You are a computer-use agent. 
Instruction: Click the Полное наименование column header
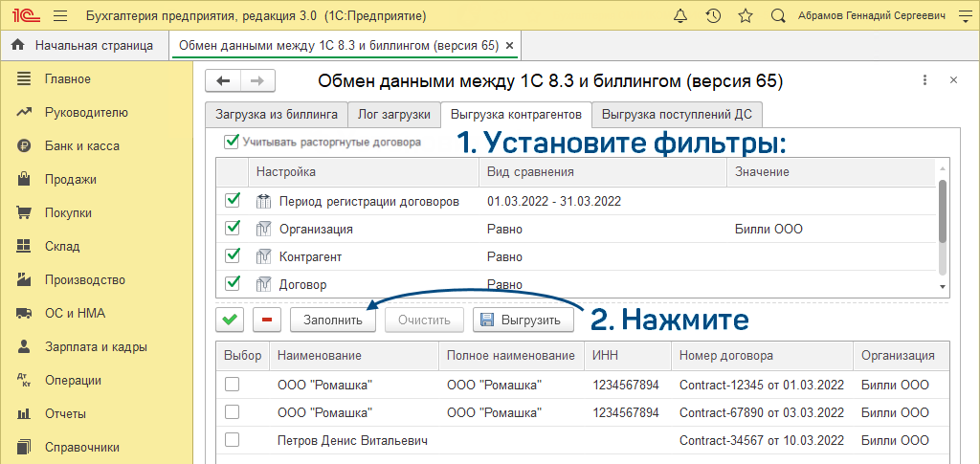(511, 355)
